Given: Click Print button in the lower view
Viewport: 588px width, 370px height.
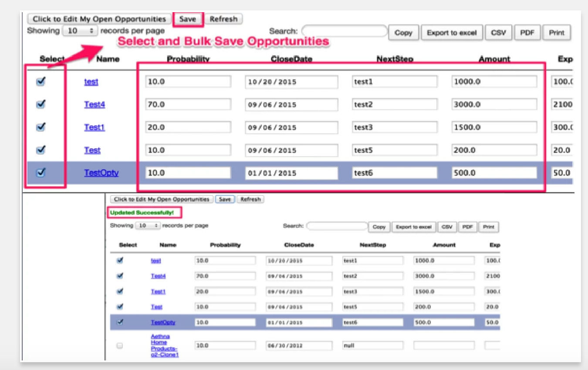Looking at the screenshot, I should tap(489, 227).
